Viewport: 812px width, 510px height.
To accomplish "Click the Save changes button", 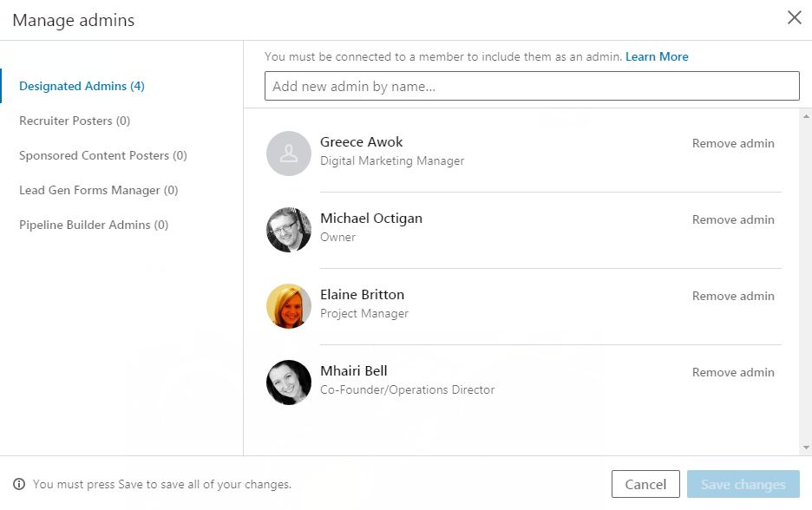I will point(743,484).
